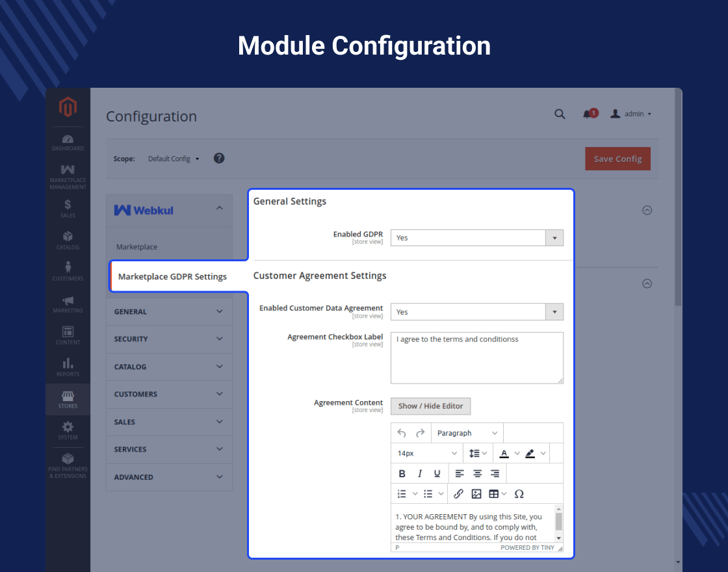The height and width of the screenshot is (572, 728).
Task: Open admin account dropdown
Action: [x=630, y=114]
